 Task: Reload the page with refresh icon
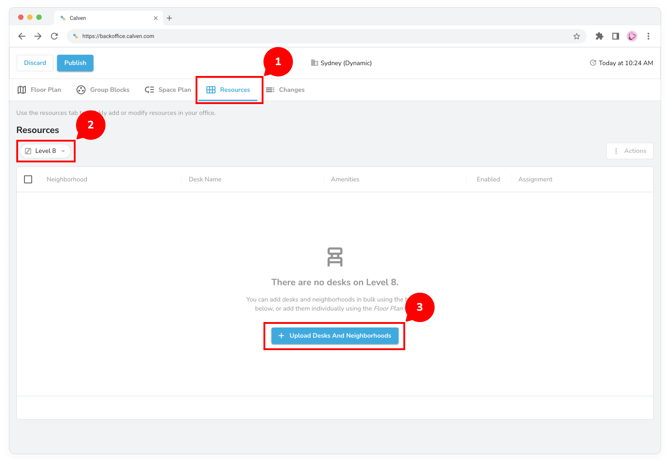tap(54, 36)
